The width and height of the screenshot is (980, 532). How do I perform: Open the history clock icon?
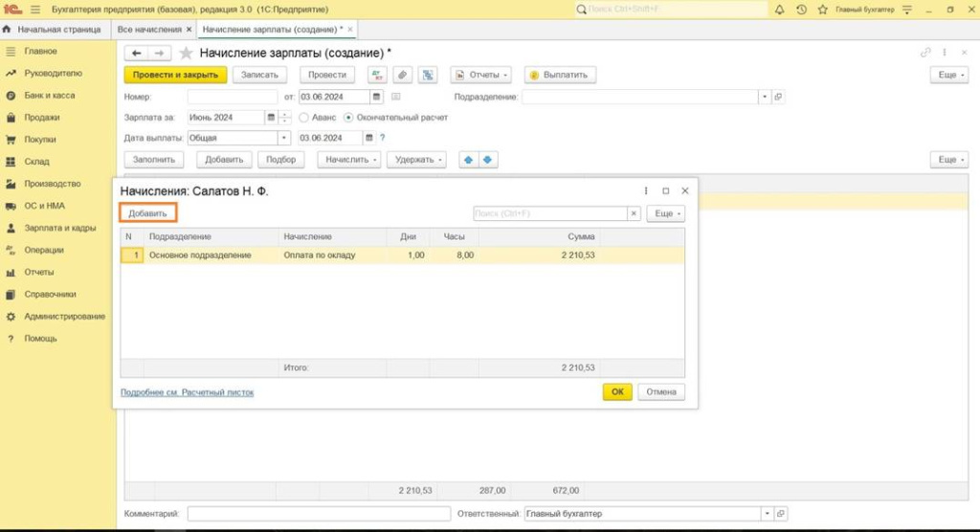[801, 10]
